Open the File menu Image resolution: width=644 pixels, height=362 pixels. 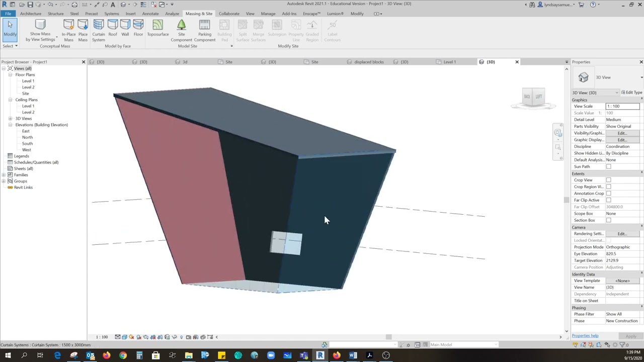(x=8, y=14)
